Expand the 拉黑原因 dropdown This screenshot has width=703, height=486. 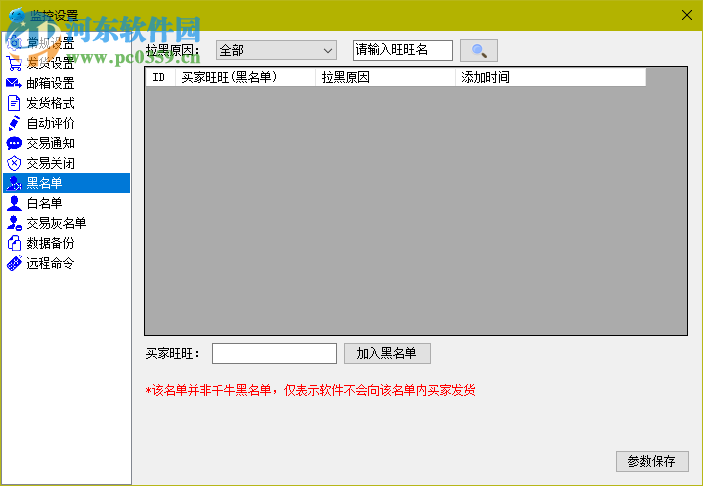(x=276, y=50)
